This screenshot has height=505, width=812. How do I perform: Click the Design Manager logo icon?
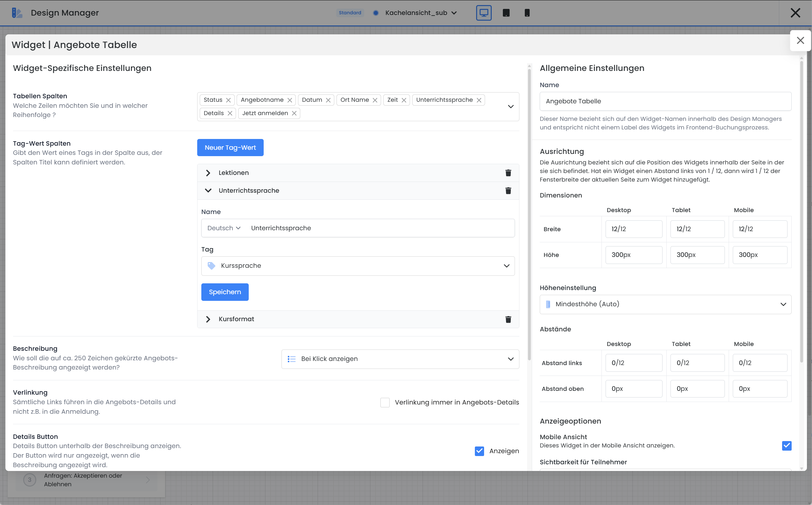point(17,13)
